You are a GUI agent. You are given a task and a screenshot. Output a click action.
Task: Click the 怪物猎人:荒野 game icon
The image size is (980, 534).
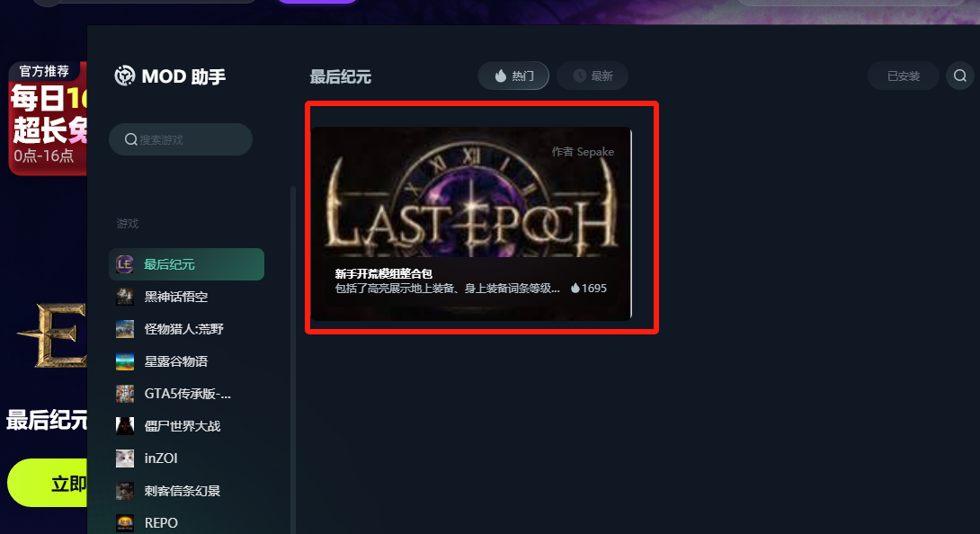124,329
